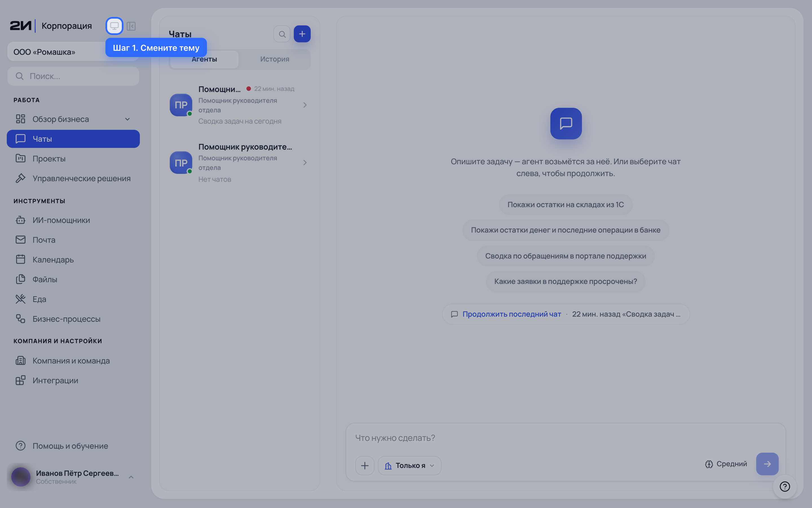Choose suggestion about остатки денег в банке
The width and height of the screenshot is (812, 508).
[566, 230]
